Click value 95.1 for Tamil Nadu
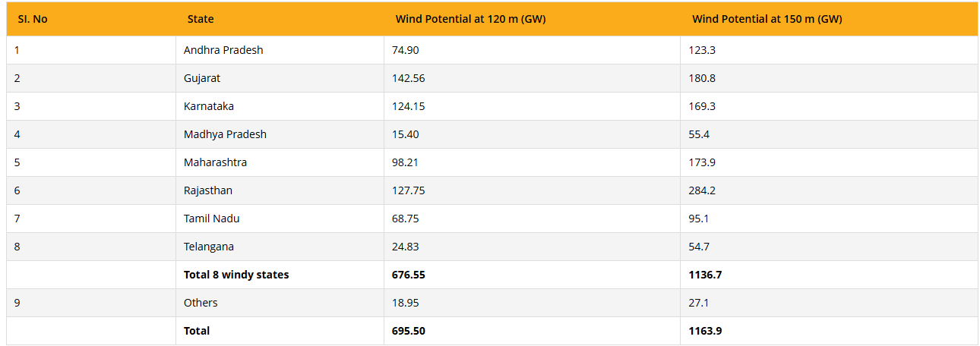Image resolution: width=980 pixels, height=346 pixels. pos(699,219)
